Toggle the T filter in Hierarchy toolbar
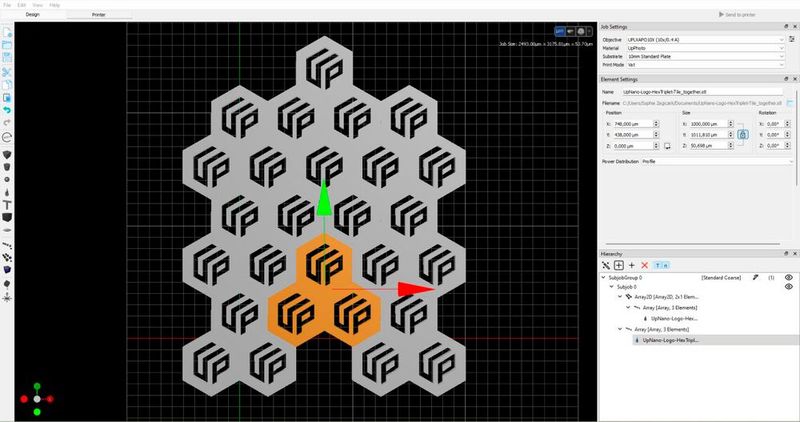This screenshot has width=800, height=422. [x=658, y=265]
